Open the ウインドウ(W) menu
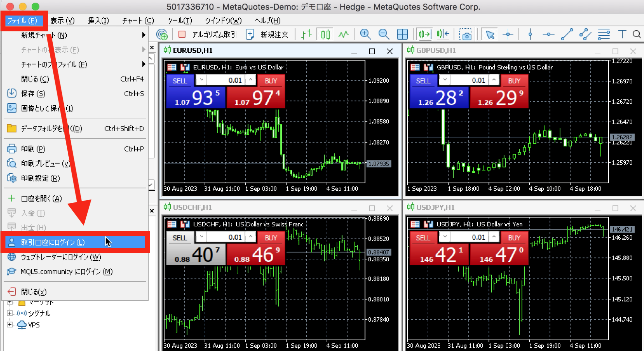644x351 pixels. tap(223, 21)
